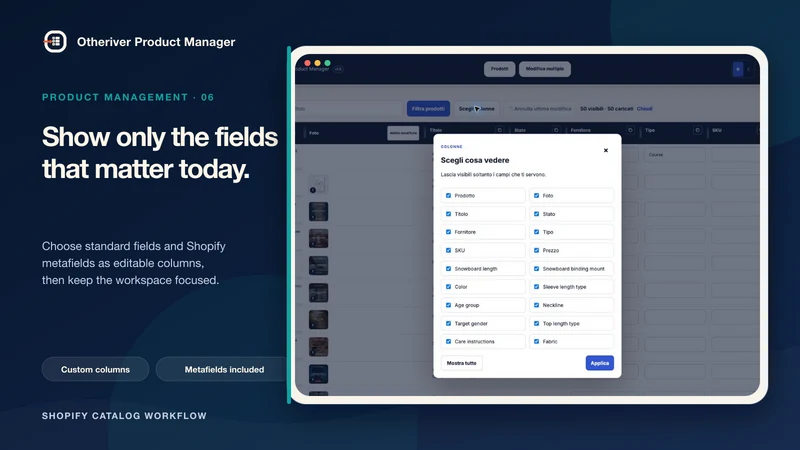Toggle the Snowboard binding mount checkbox
The height and width of the screenshot is (450, 800).
536,268
